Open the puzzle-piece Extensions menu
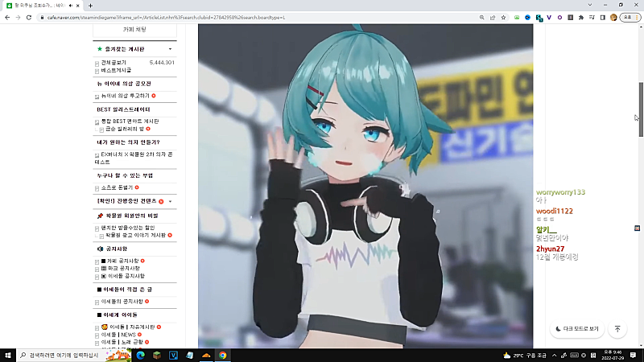Viewport: 644px width, 362px height. click(581, 18)
